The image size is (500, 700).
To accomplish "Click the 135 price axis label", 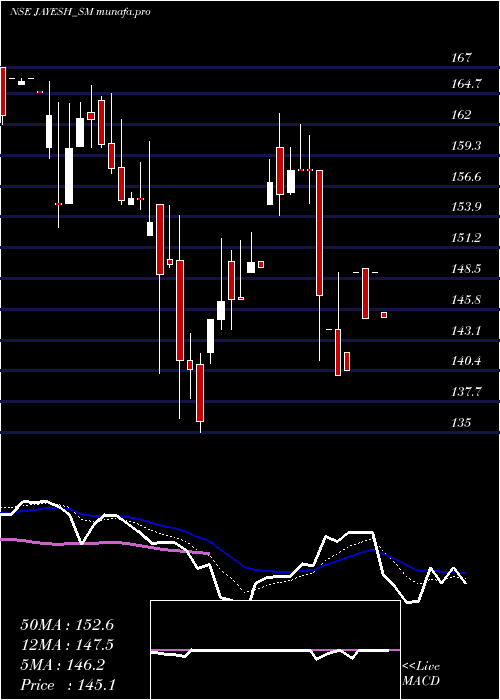I will tap(461, 422).
